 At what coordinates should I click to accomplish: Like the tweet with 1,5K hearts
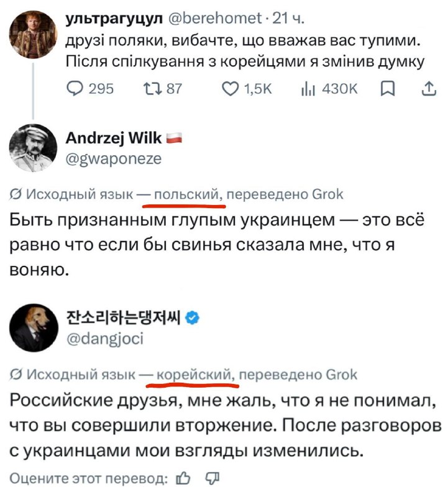(x=229, y=89)
